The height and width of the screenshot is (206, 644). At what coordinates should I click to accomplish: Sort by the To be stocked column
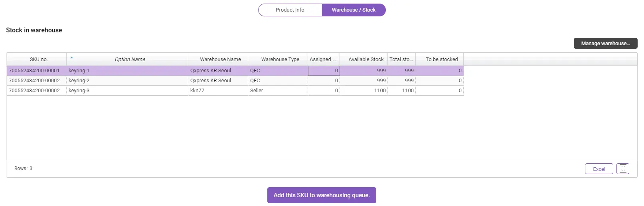(x=441, y=59)
